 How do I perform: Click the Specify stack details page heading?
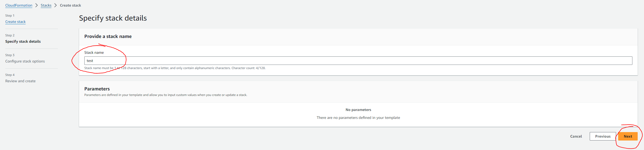pos(113,18)
